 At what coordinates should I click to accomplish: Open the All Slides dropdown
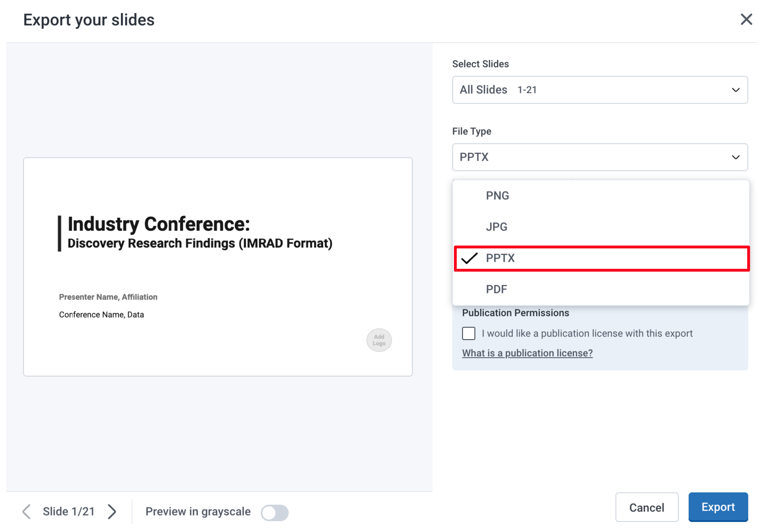pos(599,90)
